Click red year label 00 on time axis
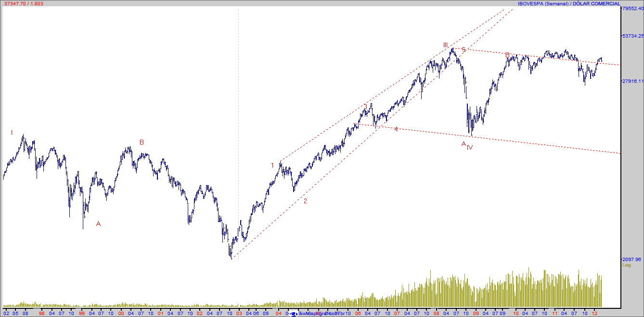 (x=121, y=313)
